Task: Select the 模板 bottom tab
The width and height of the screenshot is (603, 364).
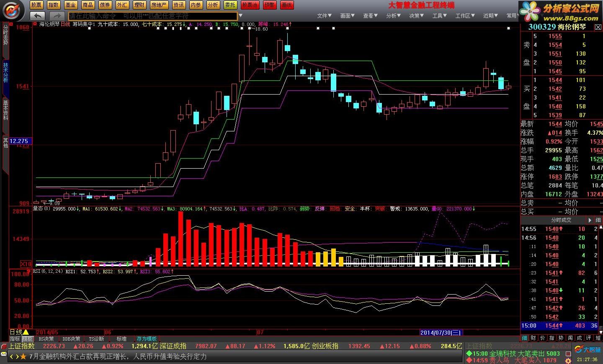Action: (x=27, y=339)
